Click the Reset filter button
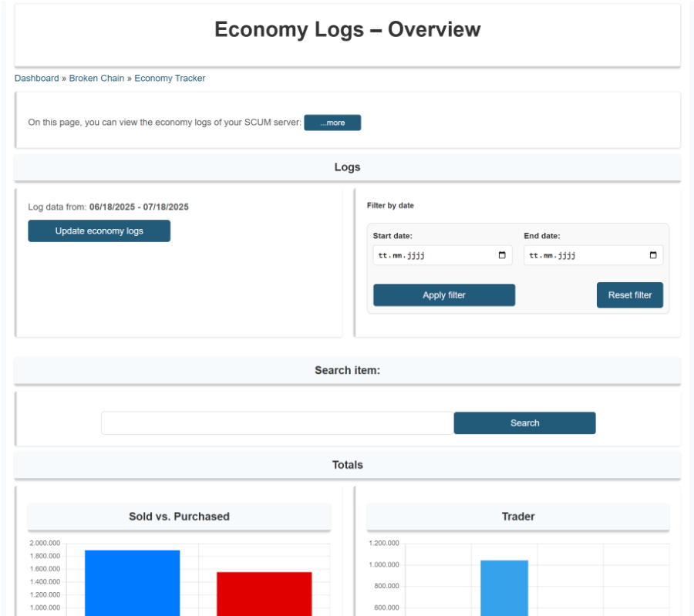 click(629, 295)
